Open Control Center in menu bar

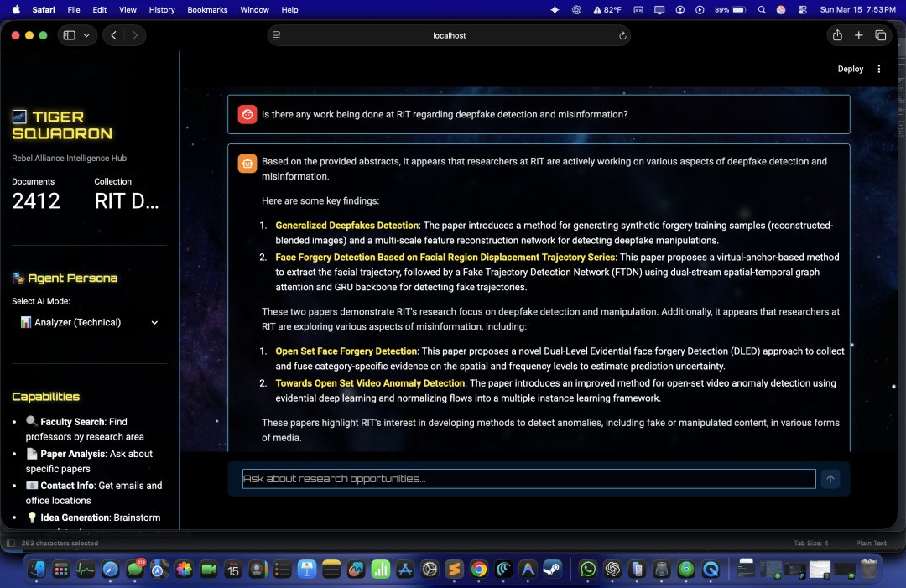tap(803, 10)
